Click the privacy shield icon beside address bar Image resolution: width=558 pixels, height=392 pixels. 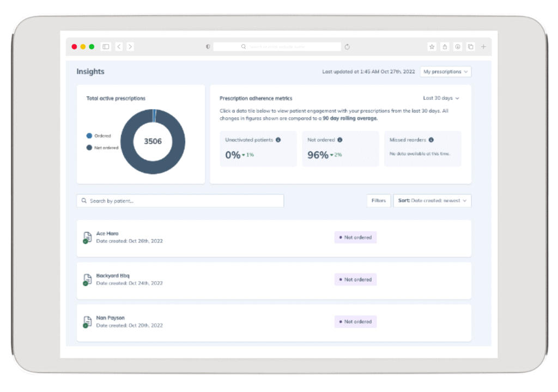coord(208,47)
